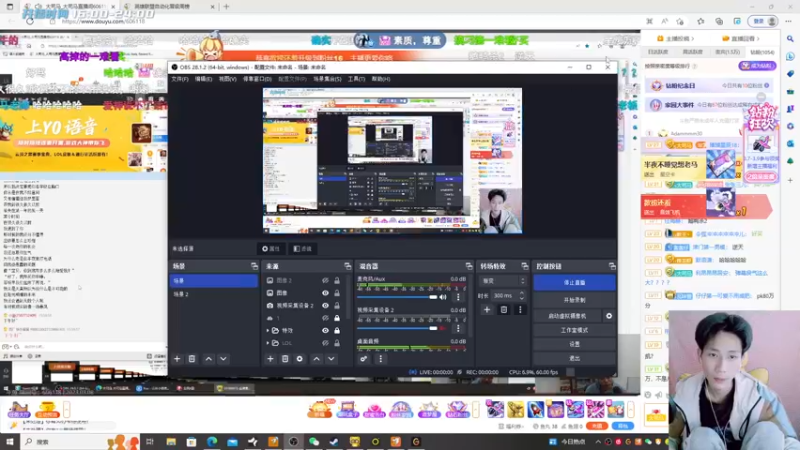Open the 工具(T) menu
The height and width of the screenshot is (450, 800).
point(356,79)
